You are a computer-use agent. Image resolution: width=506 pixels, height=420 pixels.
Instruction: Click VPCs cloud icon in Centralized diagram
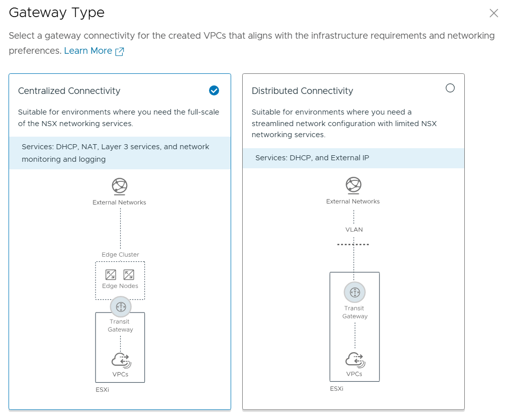pos(121,361)
